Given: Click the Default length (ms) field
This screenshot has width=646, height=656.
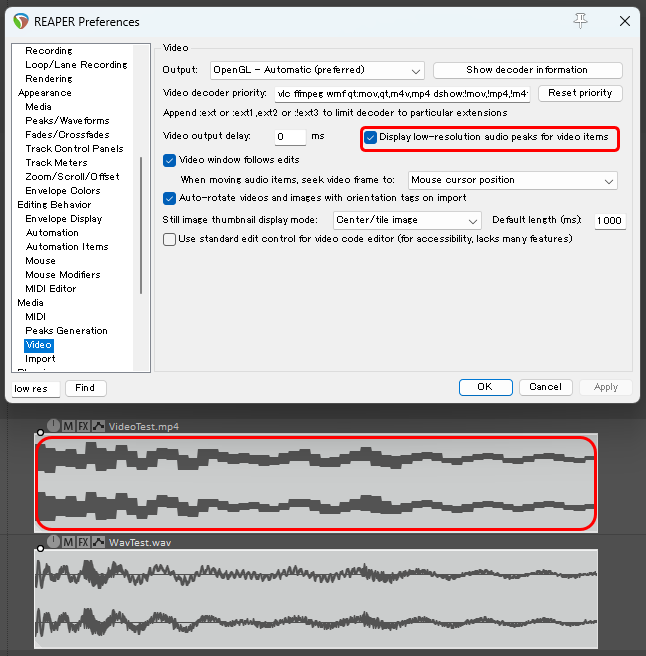Looking at the screenshot, I should (610, 221).
